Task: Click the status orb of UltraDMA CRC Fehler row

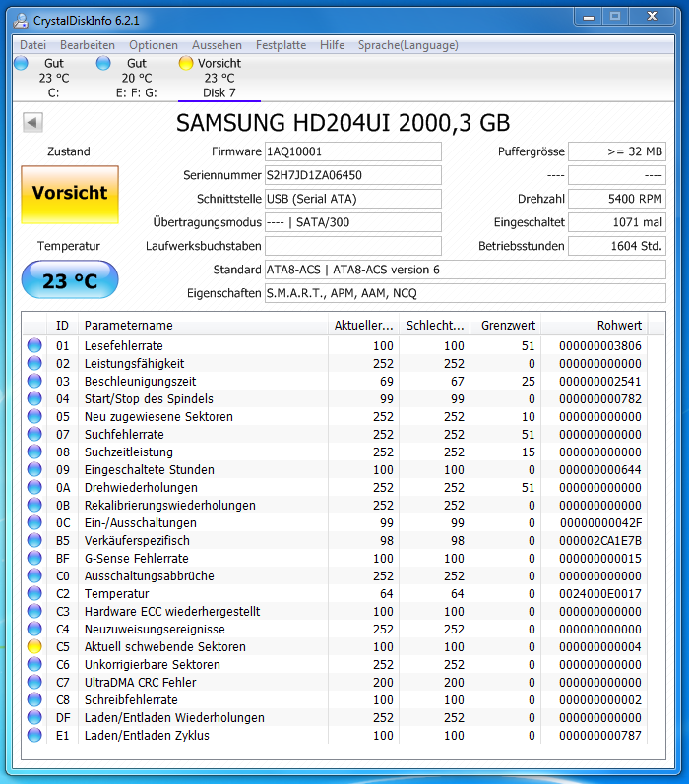Action: (x=34, y=682)
